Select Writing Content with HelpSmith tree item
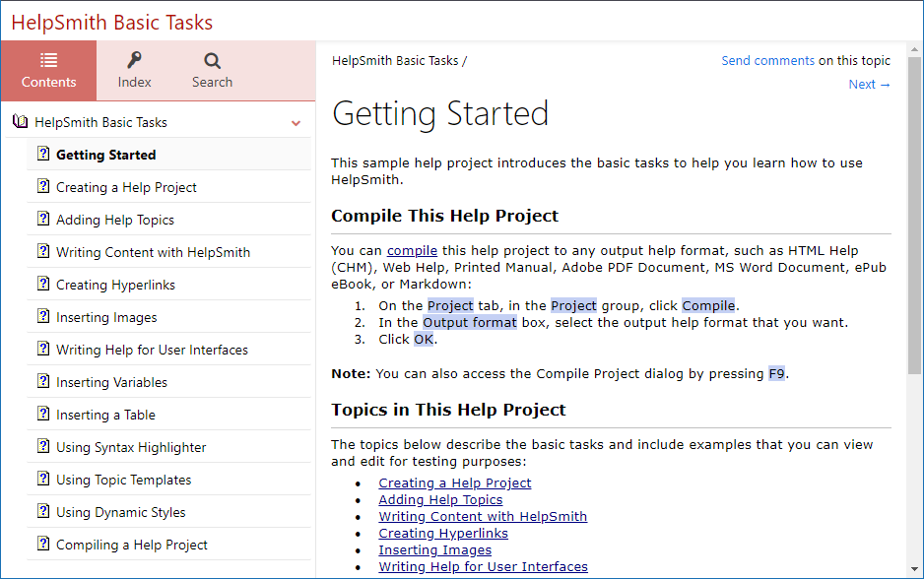Image resolution: width=924 pixels, height=579 pixels. pos(168,252)
